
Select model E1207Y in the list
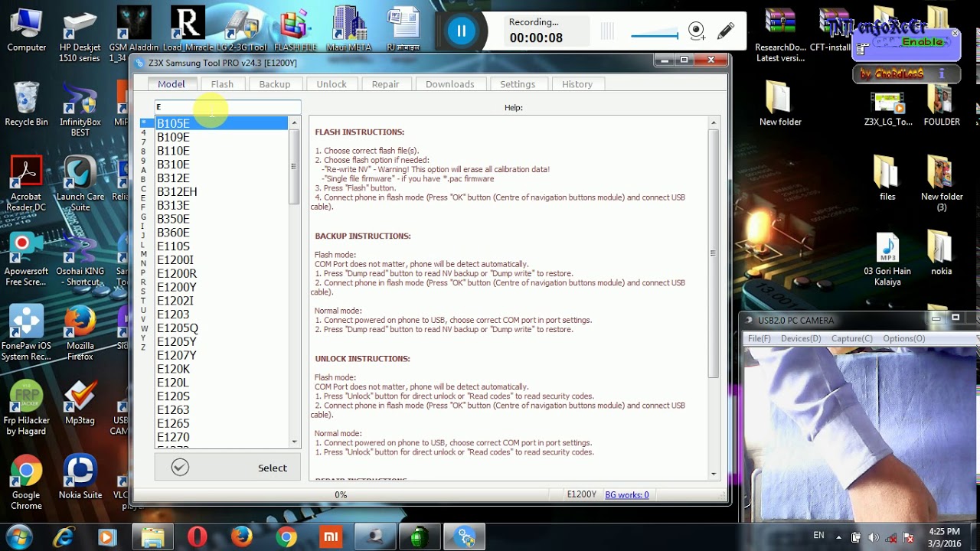point(222,355)
